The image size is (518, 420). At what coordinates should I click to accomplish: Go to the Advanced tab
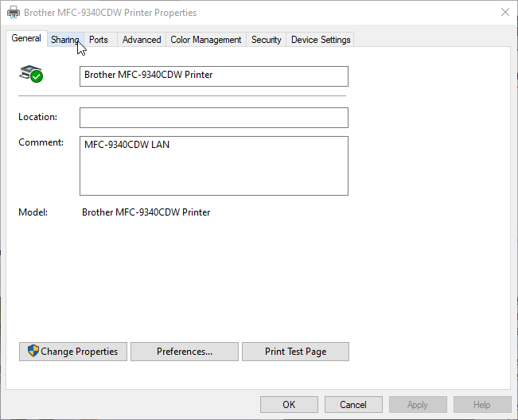pyautogui.click(x=142, y=40)
